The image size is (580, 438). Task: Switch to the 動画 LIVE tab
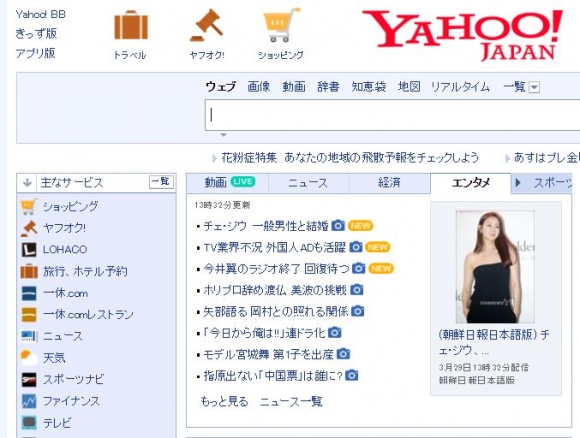pos(227,182)
